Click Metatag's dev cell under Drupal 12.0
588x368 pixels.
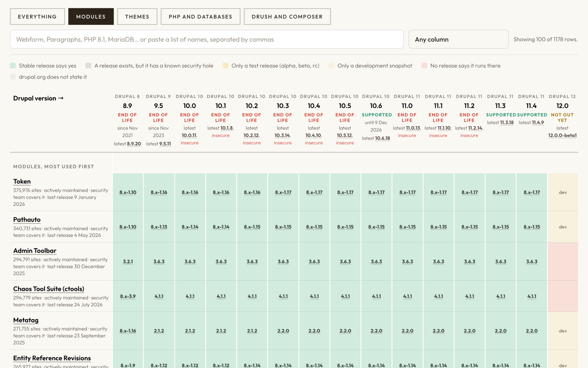click(x=563, y=331)
